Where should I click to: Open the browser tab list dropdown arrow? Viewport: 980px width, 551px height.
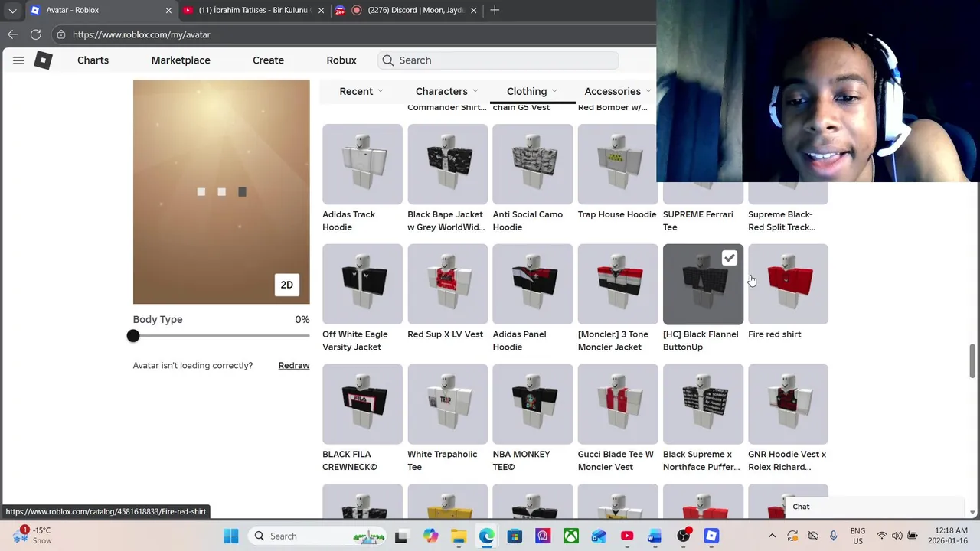(x=12, y=11)
